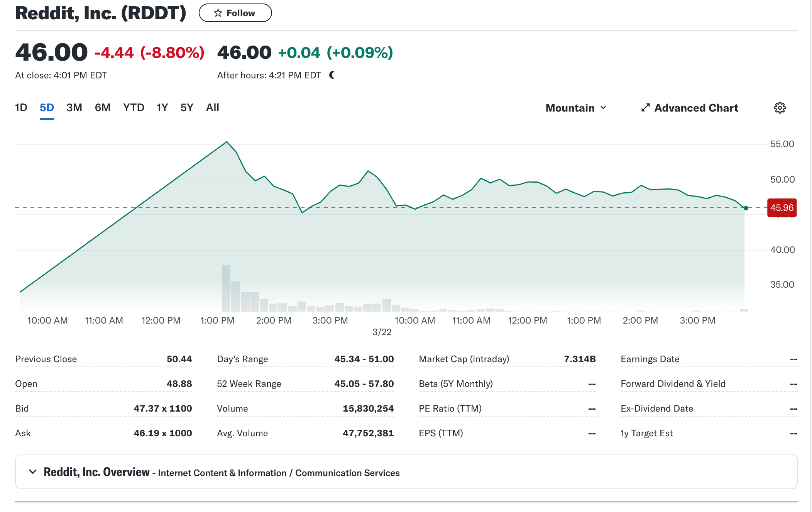Screen dimensions: 812x512
Task: Click the star icon in Follow button
Action: 218,13
